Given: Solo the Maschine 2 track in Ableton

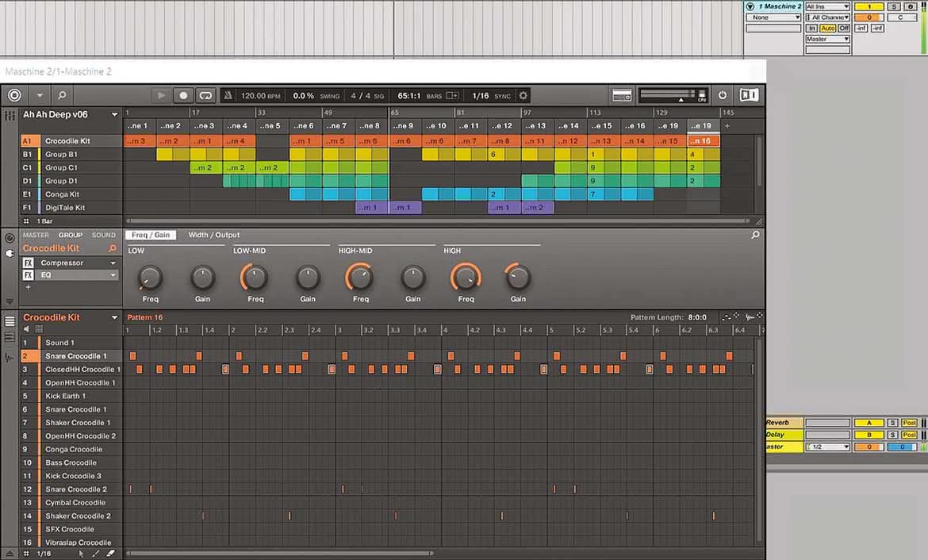Looking at the screenshot, I should tap(894, 6).
